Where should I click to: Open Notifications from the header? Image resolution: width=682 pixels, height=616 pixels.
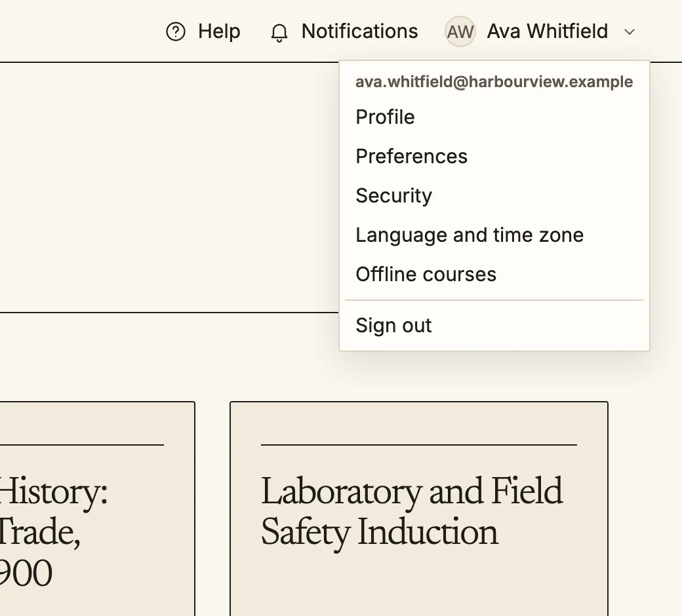(360, 31)
